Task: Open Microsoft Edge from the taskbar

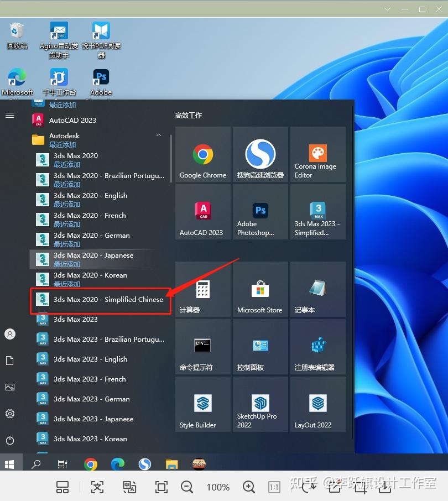Action: [x=118, y=464]
